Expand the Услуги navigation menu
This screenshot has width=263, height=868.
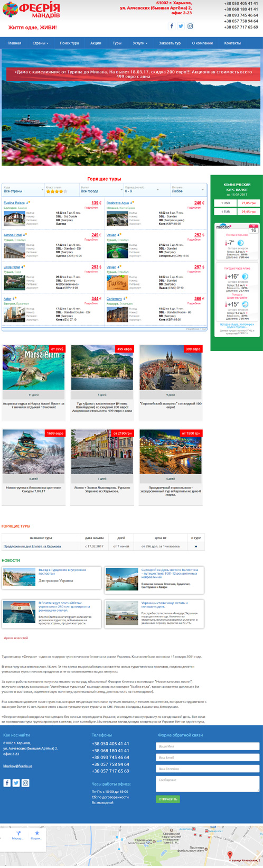pos(140,43)
